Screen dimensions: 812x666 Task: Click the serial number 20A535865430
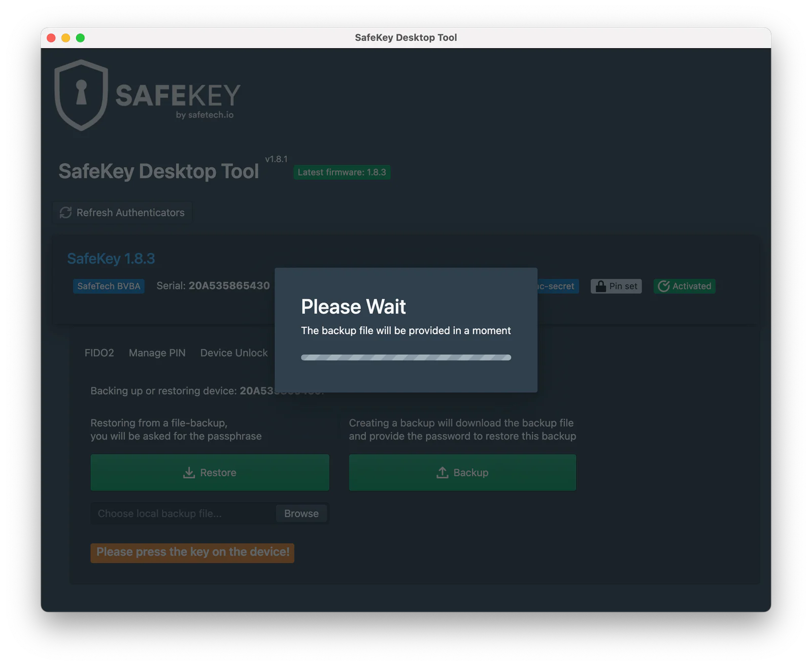point(229,286)
